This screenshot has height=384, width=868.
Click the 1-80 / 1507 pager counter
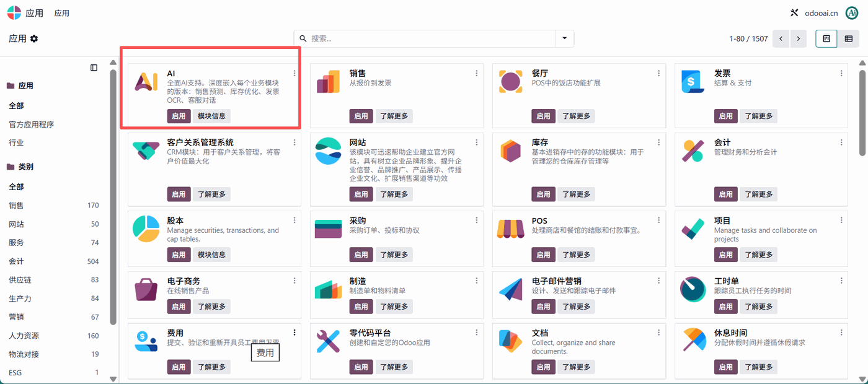point(748,38)
